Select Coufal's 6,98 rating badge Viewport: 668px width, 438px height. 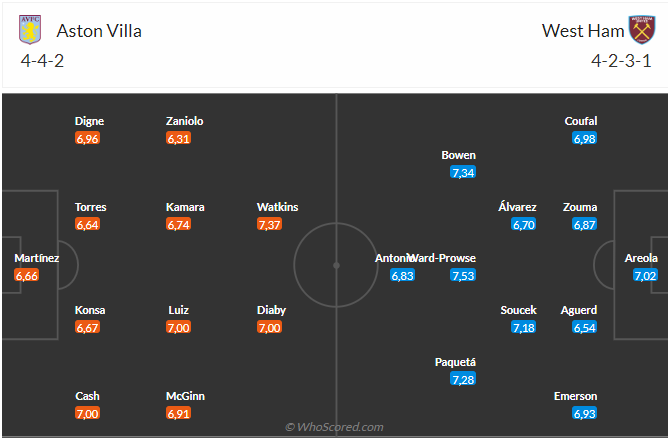(585, 138)
